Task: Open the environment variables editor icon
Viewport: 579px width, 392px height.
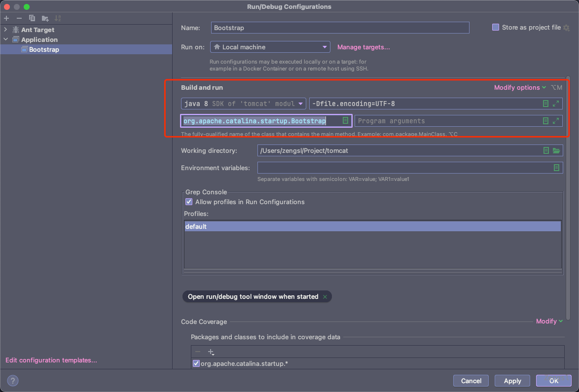Action: pyautogui.click(x=556, y=168)
